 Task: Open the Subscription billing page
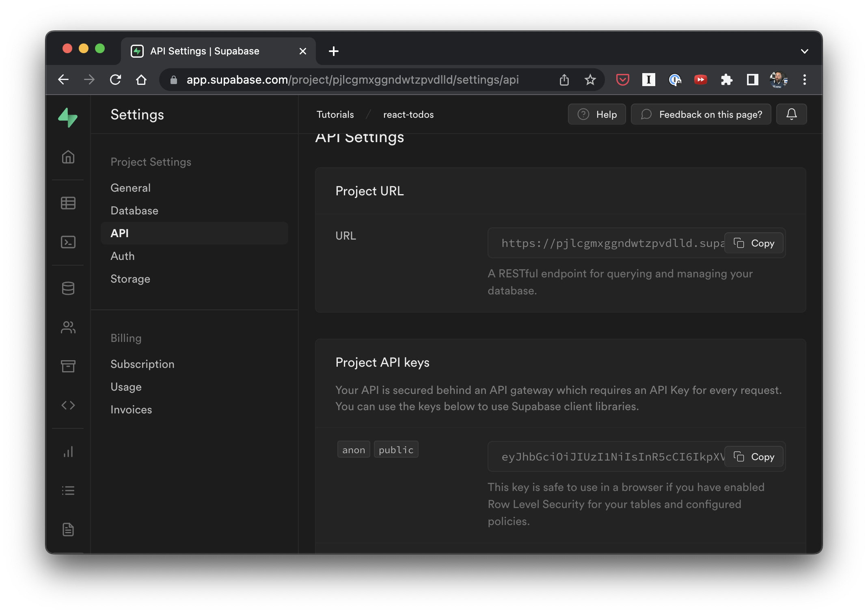143,364
